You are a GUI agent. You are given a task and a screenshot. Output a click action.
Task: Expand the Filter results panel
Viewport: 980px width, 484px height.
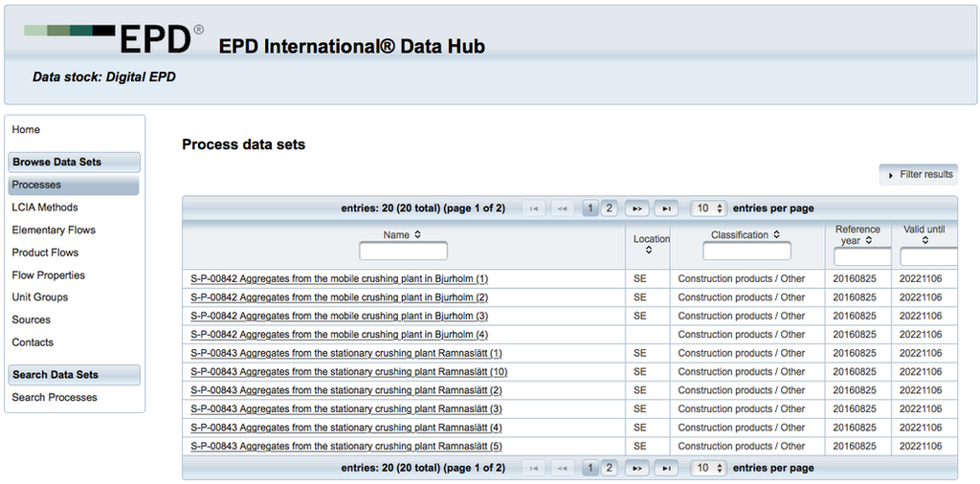pos(919,175)
